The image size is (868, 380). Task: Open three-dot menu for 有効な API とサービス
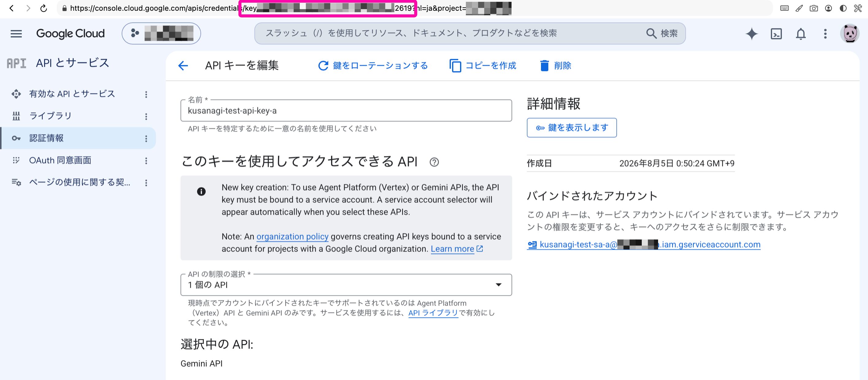(x=146, y=94)
